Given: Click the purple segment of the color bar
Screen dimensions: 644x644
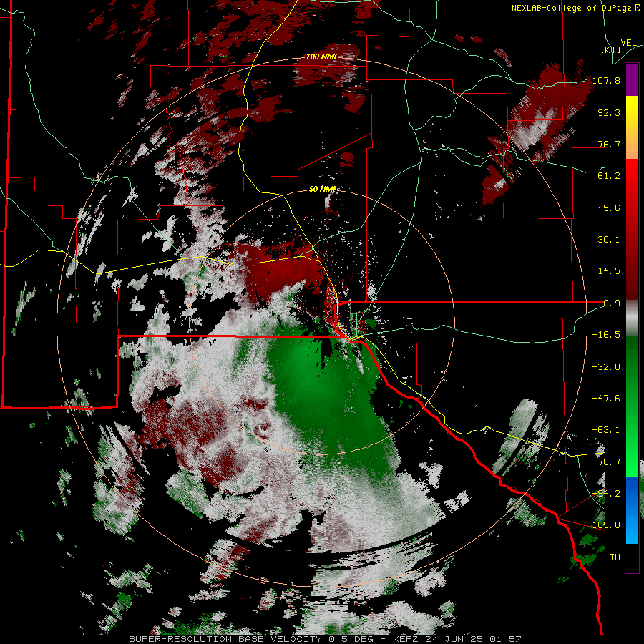Looking at the screenshot, I should (x=632, y=80).
